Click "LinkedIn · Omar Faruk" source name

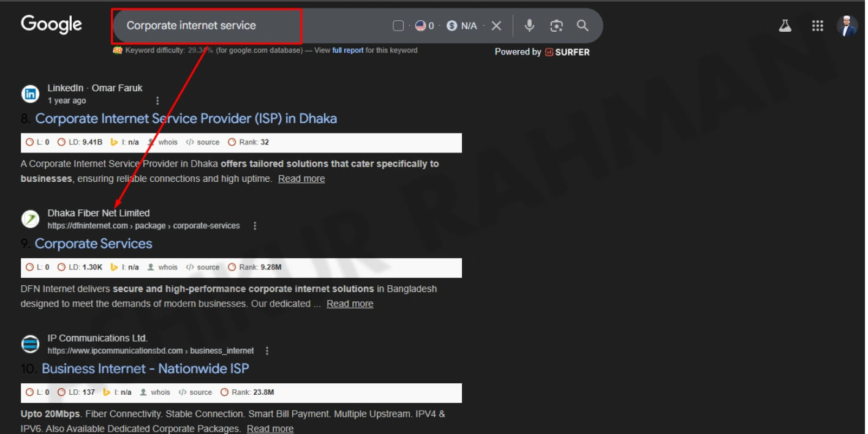pos(95,88)
